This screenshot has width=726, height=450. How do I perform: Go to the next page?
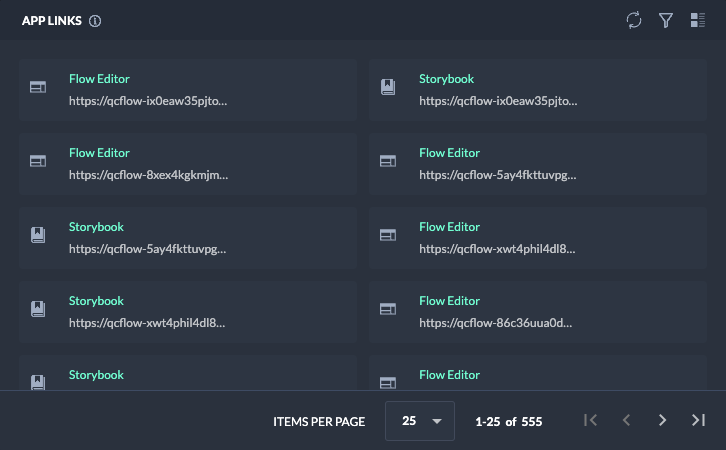point(662,421)
